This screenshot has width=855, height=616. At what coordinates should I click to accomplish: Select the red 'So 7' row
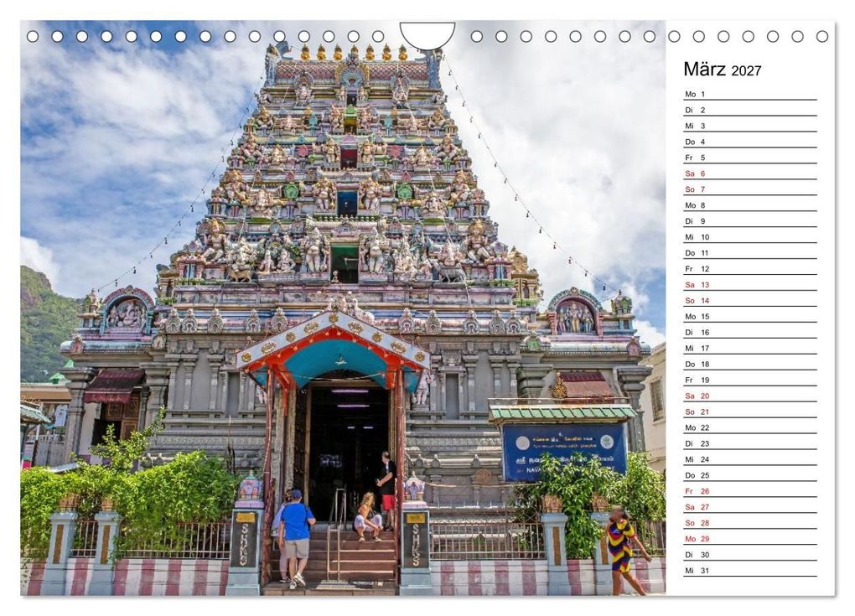(750, 189)
